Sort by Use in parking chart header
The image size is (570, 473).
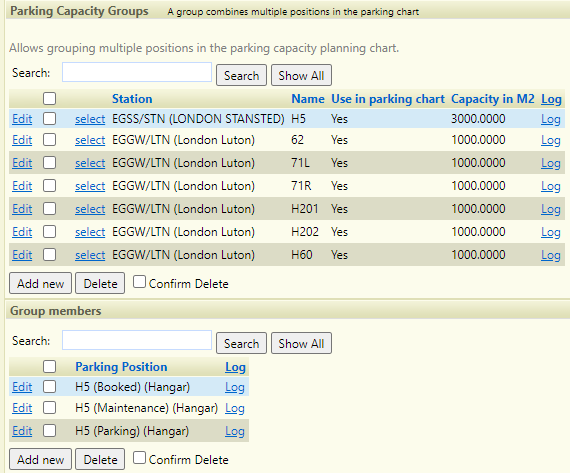[x=388, y=99]
